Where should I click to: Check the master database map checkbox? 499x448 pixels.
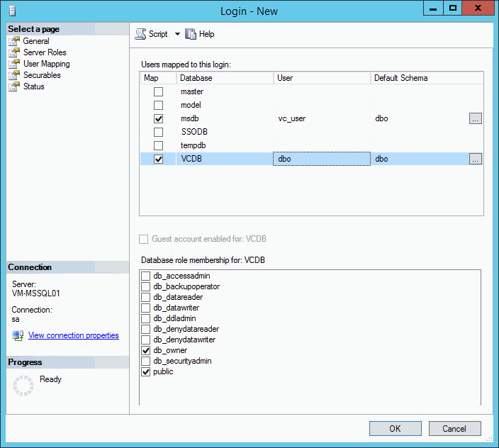(x=158, y=92)
